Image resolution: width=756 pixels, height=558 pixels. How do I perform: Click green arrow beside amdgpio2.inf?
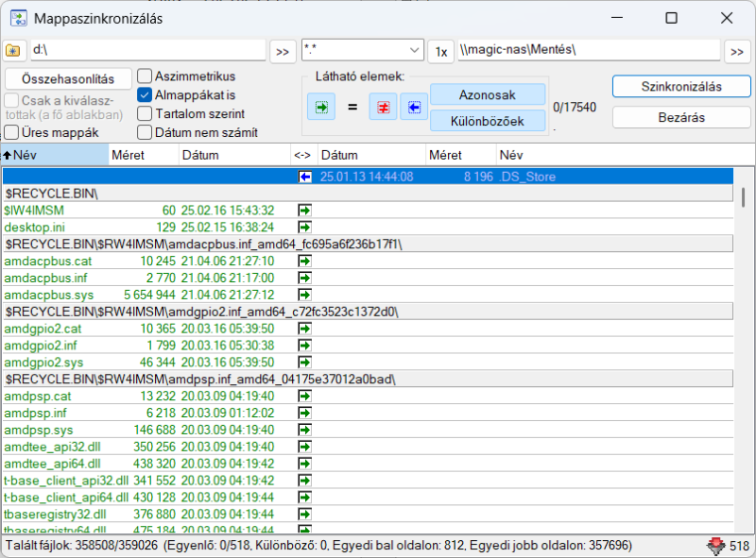pyautogui.click(x=304, y=346)
